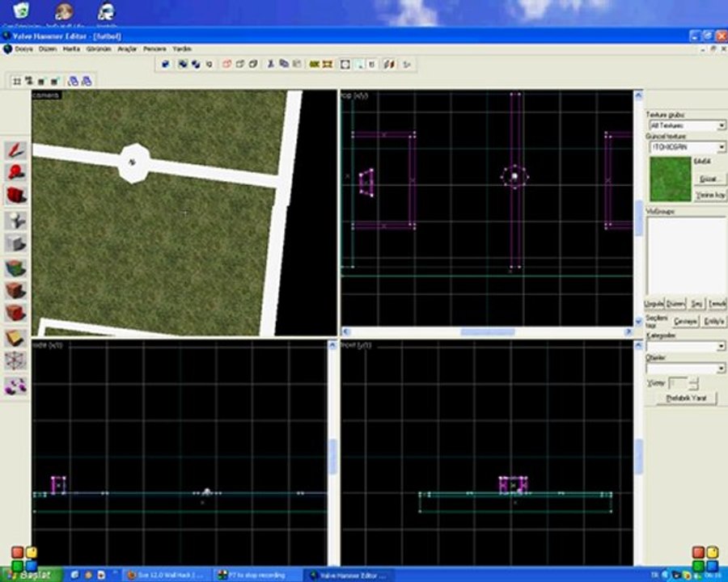The image size is (728, 582).
Task: Open the Harita menu
Action: click(71, 48)
